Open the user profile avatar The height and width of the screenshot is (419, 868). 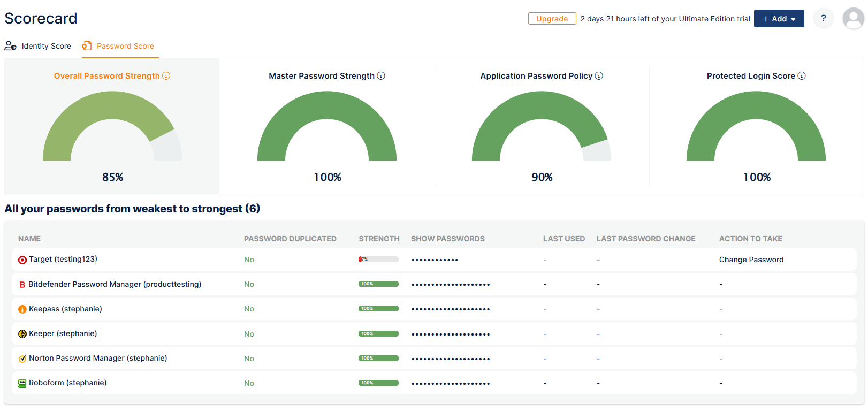tap(853, 19)
